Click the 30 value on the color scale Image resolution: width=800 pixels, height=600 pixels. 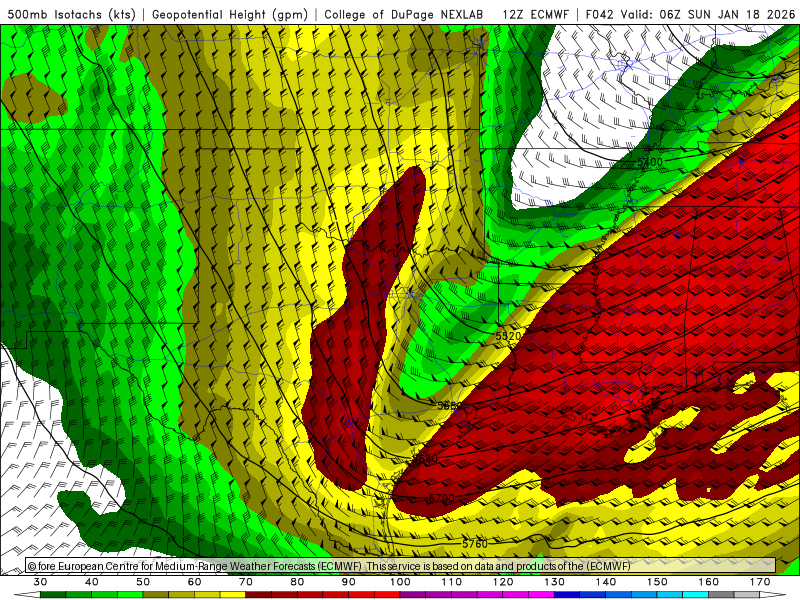click(x=40, y=582)
